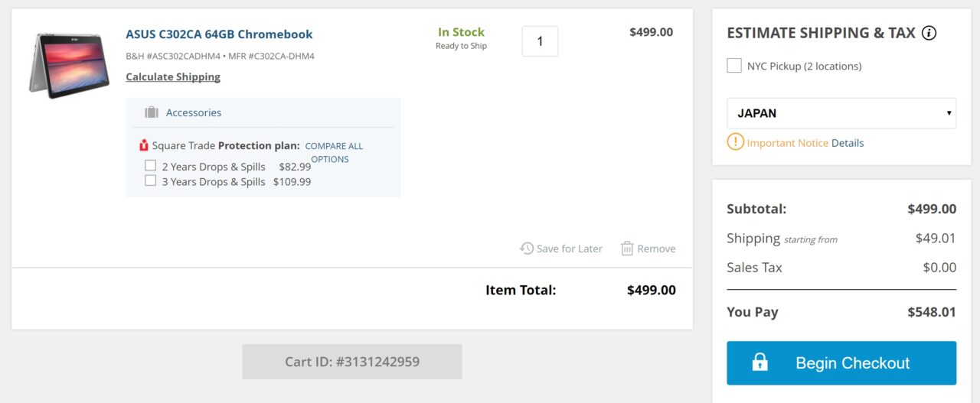Screen dimensions: 980x403
Task: Check the 2 Years Drops & Spills plan
Action: (151, 165)
